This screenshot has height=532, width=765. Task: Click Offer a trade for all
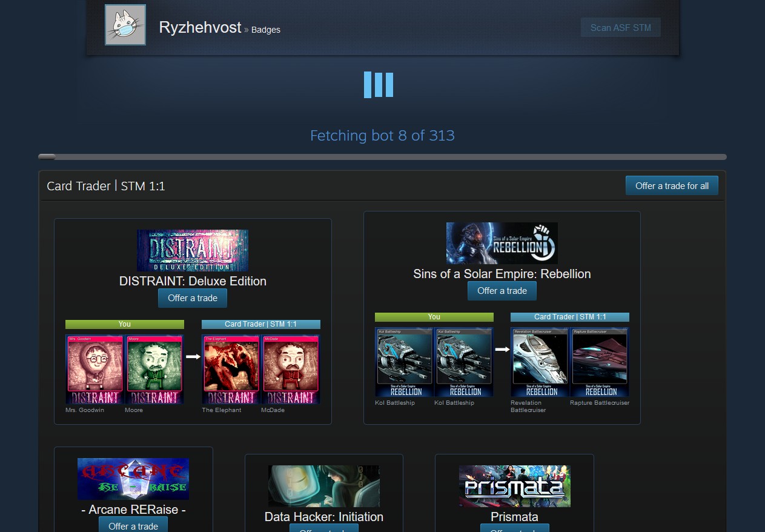[x=672, y=186]
